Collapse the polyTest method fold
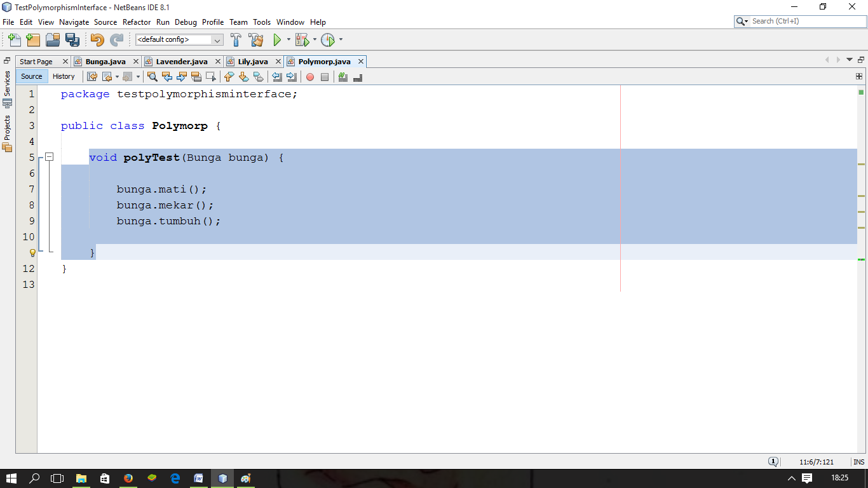This screenshot has height=488, width=868. point(50,157)
